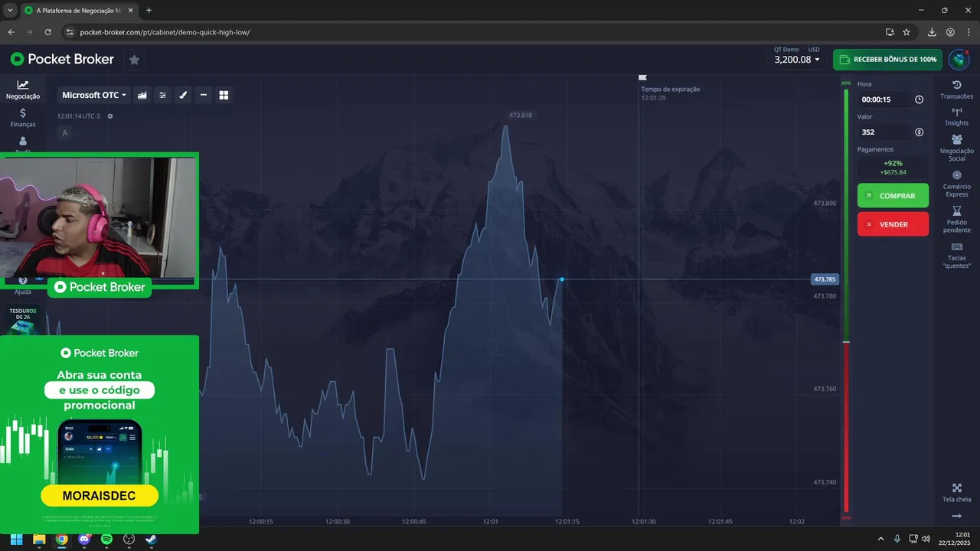This screenshot has width=980, height=551.
Task: Click the minus line tool icon
Action: (x=203, y=95)
